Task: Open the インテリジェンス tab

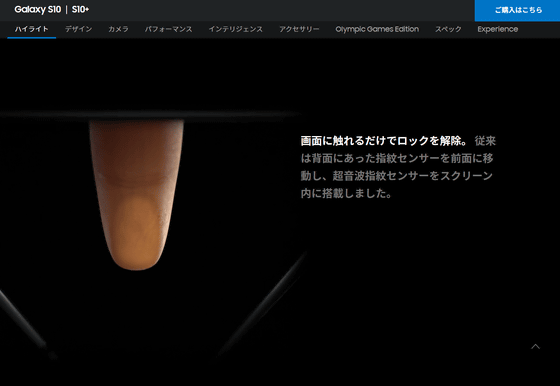Action: (236, 29)
